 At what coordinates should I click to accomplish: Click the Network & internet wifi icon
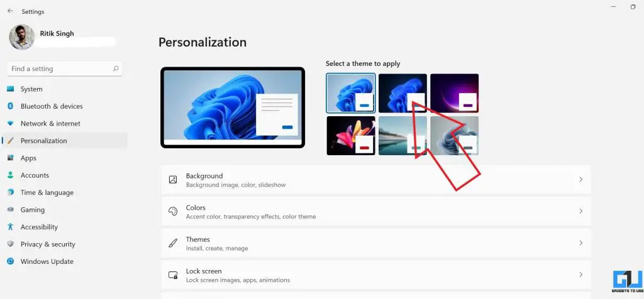pyautogui.click(x=10, y=124)
